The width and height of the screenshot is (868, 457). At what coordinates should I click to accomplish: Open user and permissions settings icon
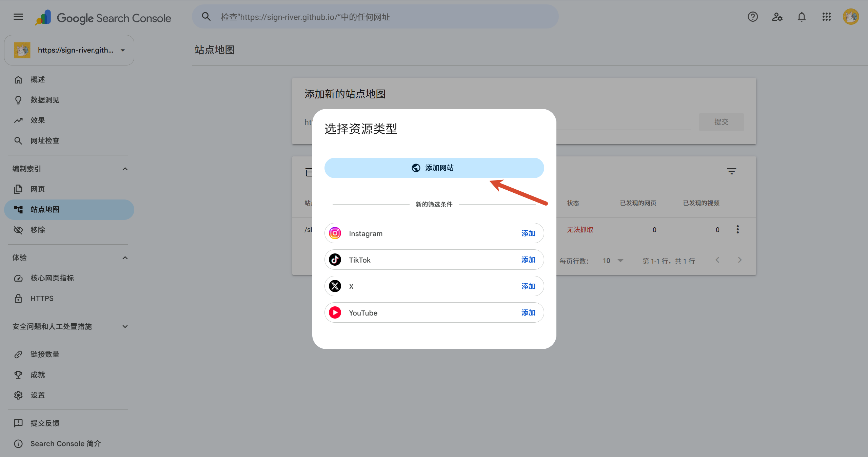[x=777, y=17]
